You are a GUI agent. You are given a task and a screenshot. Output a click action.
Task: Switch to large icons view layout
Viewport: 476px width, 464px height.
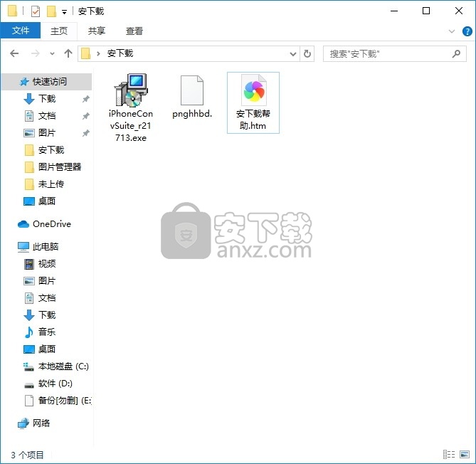tap(465, 454)
